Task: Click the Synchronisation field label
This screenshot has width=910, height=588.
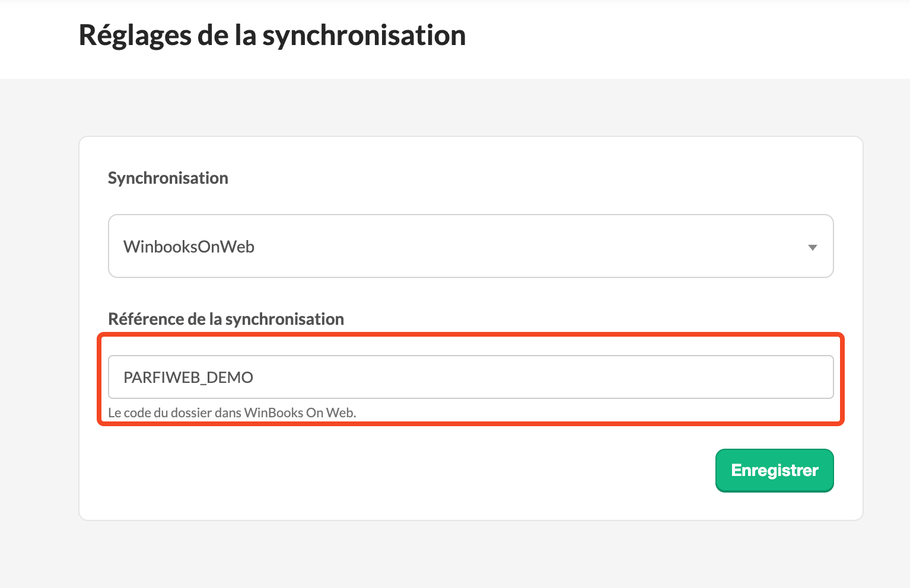Action: coord(168,178)
